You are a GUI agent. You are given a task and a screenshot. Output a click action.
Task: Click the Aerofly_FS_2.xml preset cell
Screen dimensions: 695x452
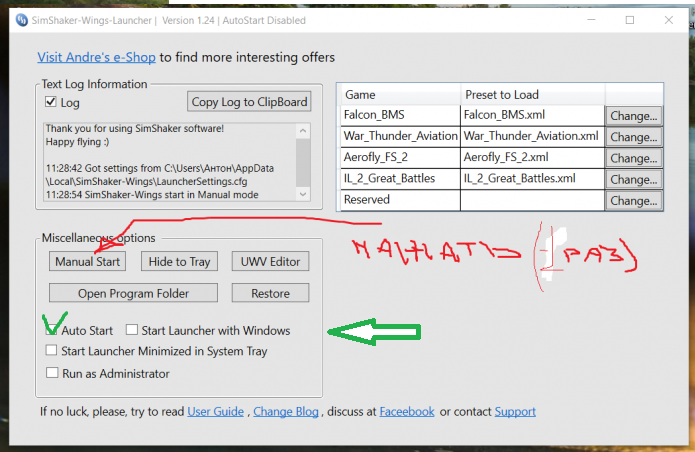pyautogui.click(x=532, y=158)
